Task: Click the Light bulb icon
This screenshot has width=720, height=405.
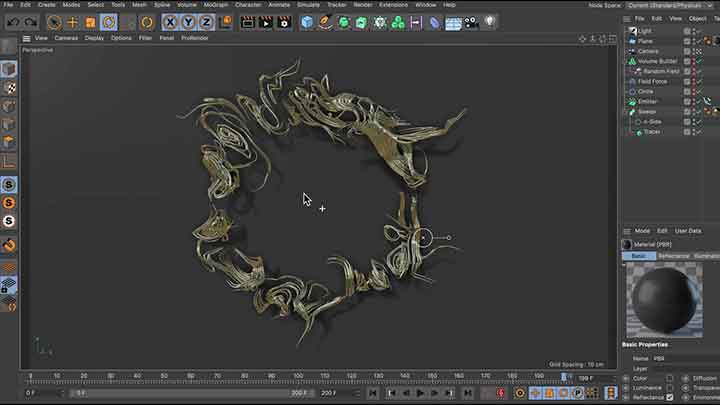Action: click(x=490, y=22)
